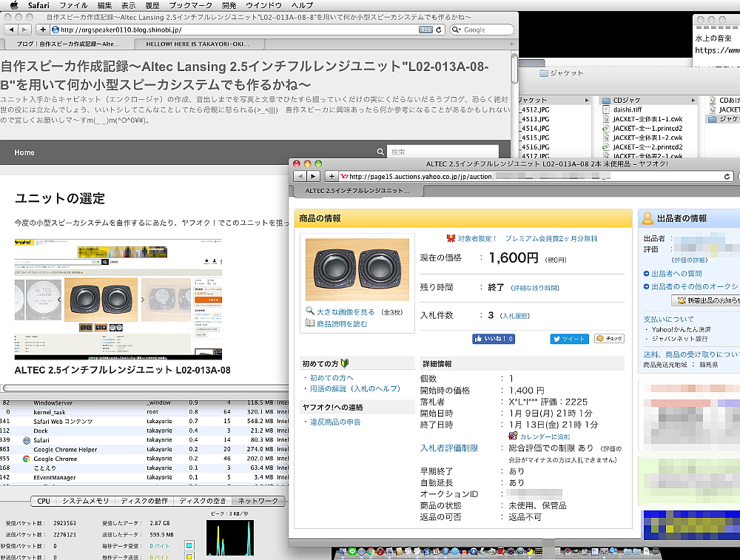Expand the CDジャケ folder column arrow
Viewport: 740px width, 560px height.
click(x=693, y=100)
